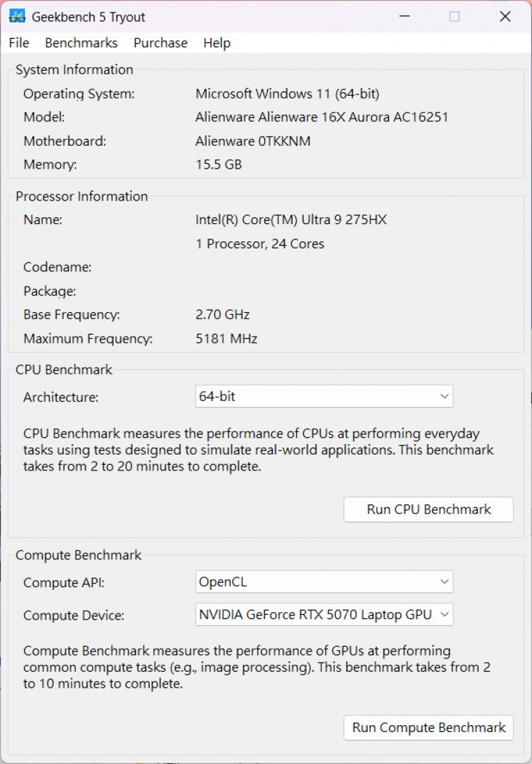Screen dimensions: 532x764
Task: Maximize the Geekbench window
Action: tap(454, 17)
